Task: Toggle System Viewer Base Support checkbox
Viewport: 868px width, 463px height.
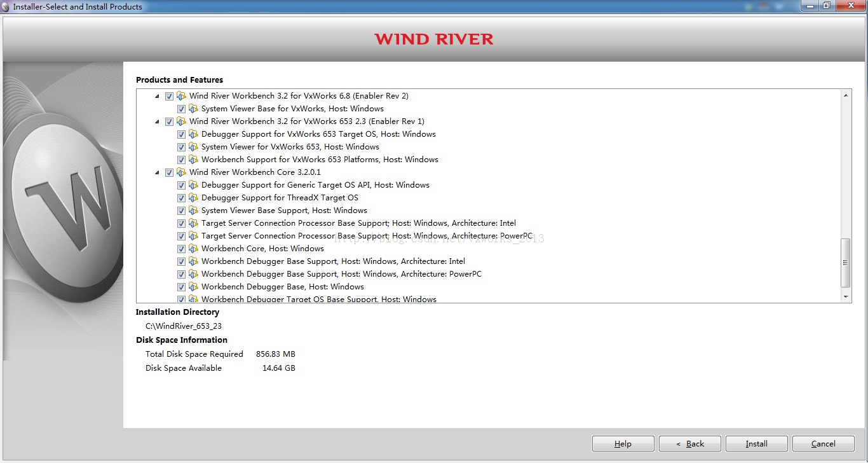Action: (x=181, y=211)
